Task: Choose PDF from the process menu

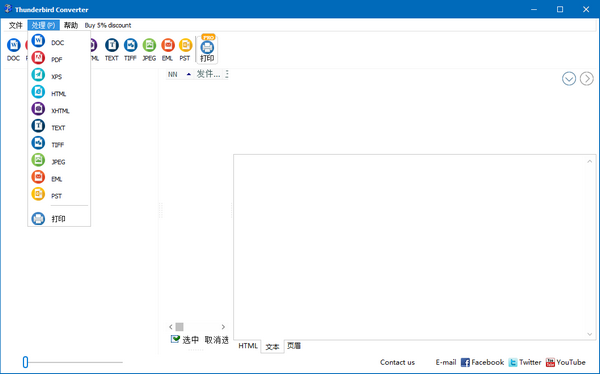Action: (59, 58)
